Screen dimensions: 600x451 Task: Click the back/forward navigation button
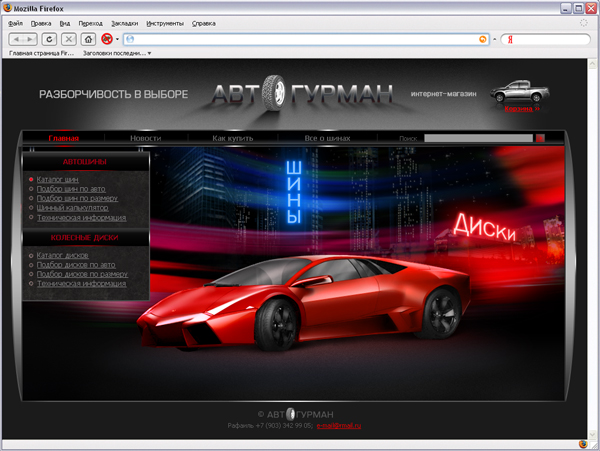(x=23, y=39)
